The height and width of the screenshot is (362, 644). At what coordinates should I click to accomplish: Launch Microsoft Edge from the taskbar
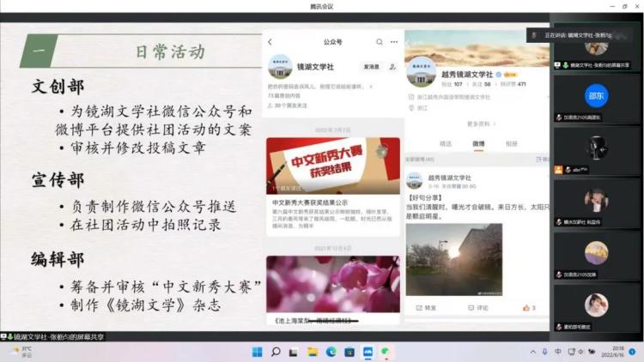coord(331,352)
